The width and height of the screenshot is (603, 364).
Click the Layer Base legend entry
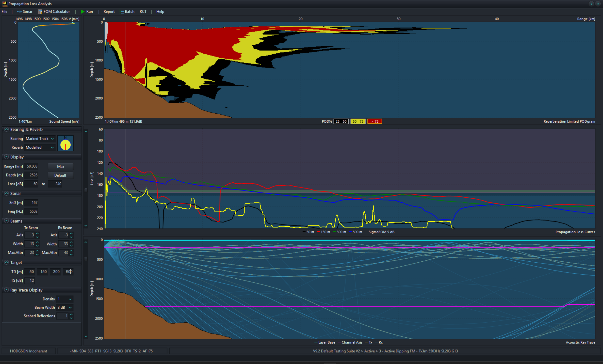click(325, 343)
